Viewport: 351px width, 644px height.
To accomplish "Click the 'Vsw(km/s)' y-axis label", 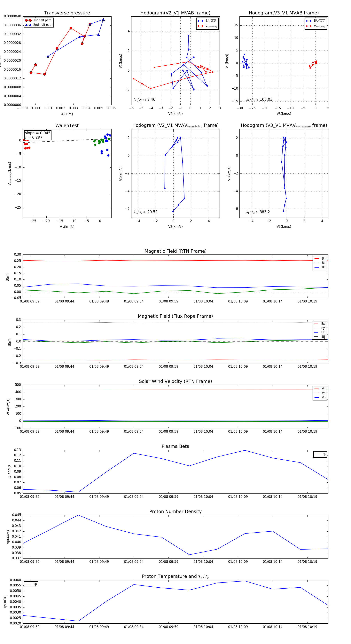I will click(8, 407).
